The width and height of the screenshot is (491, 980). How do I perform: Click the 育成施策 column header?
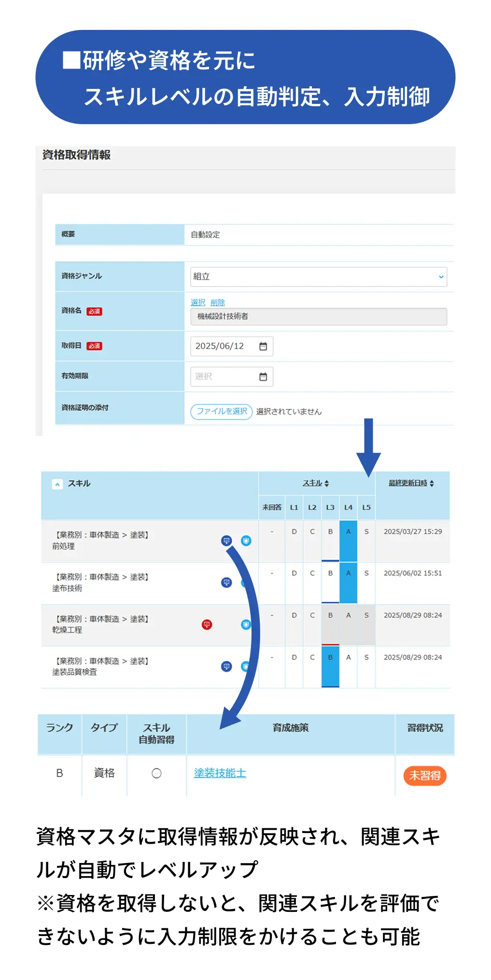pos(290,728)
